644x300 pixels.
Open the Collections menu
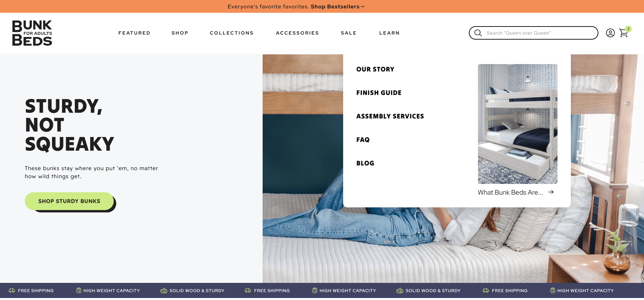click(231, 33)
